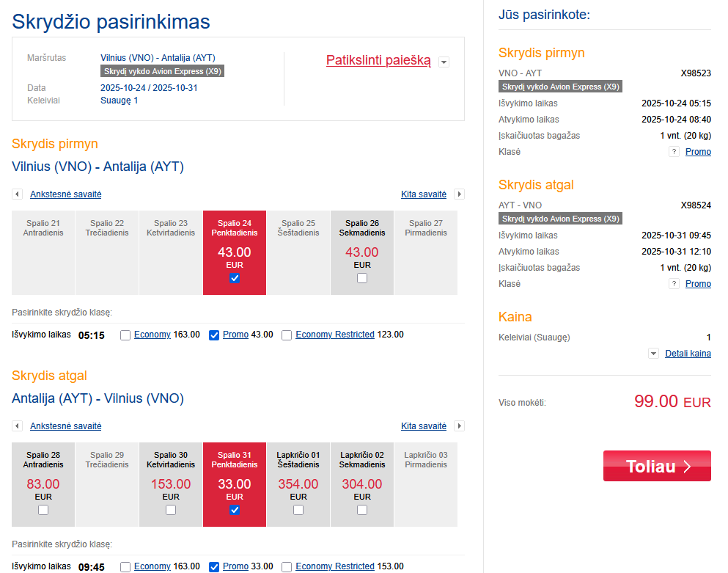The height and width of the screenshot is (573, 728).
Task: Open the Patikslinti paiešką search refinement link
Action: coord(378,61)
